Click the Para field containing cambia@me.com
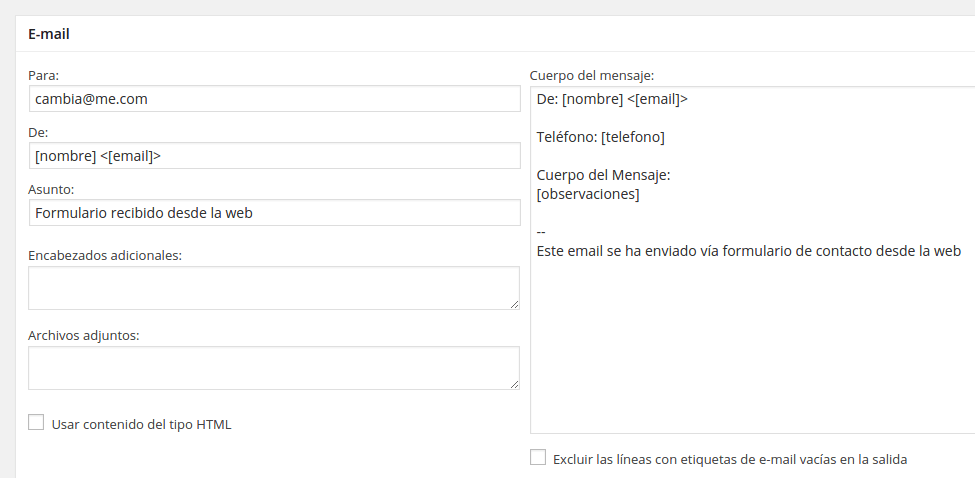 click(274, 99)
